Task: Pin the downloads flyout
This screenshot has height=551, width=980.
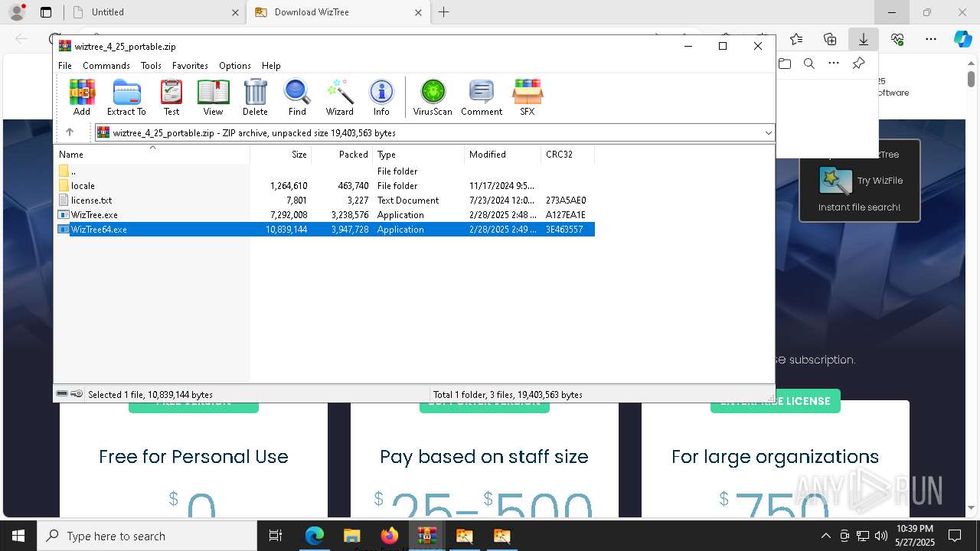Action: [x=858, y=64]
